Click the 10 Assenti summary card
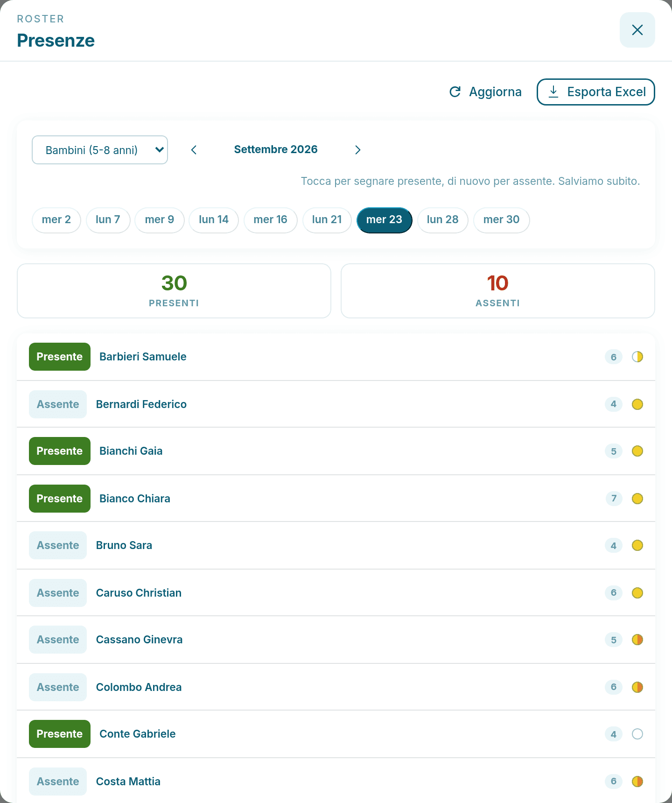This screenshot has width=672, height=803. pyautogui.click(x=498, y=291)
